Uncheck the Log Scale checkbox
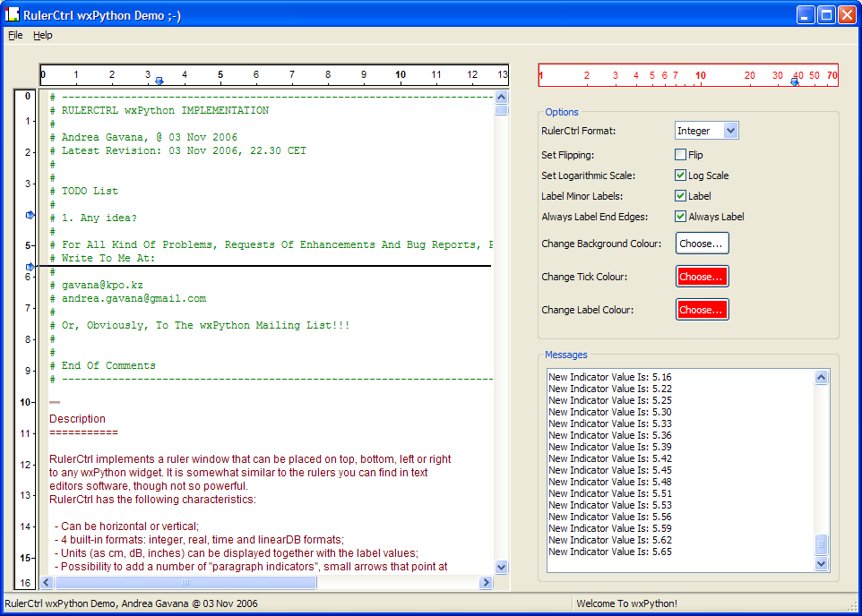Screen dimensions: 862x616 (681, 175)
